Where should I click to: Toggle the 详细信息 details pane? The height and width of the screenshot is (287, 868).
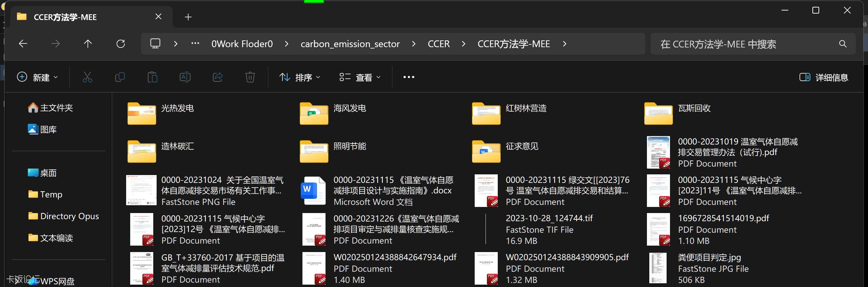(x=824, y=77)
